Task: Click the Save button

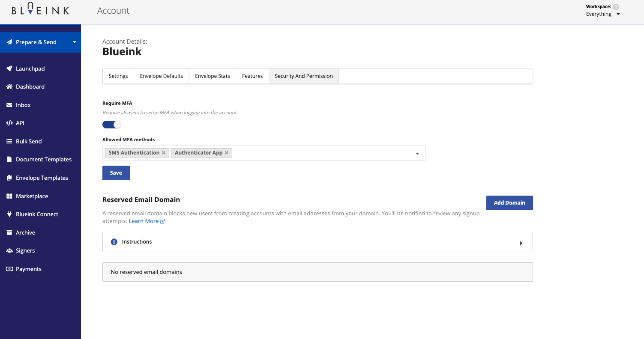Action: point(116,173)
